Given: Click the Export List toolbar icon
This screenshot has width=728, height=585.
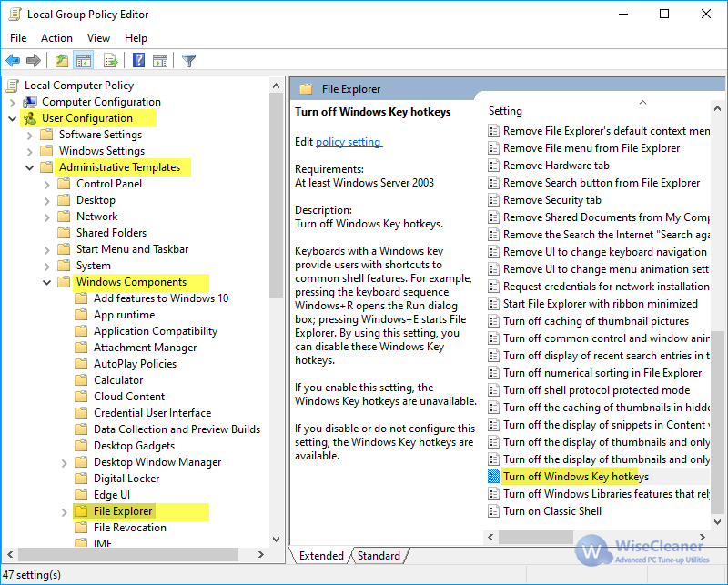Looking at the screenshot, I should [x=111, y=60].
